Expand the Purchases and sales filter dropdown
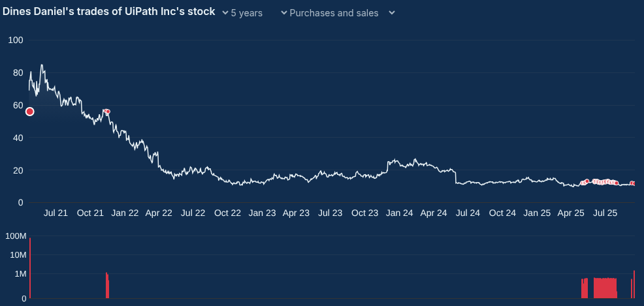Screen dimensions: 644x306 click(x=334, y=13)
